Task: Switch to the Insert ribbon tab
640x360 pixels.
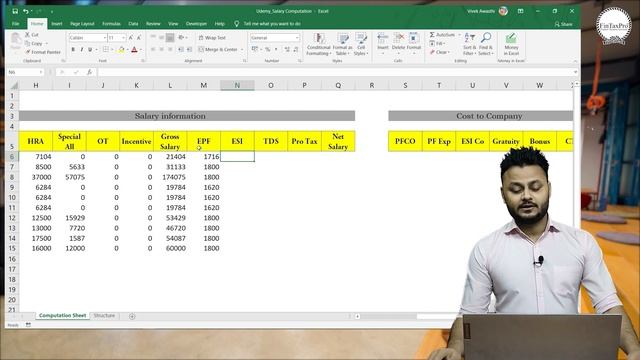Action: click(57, 24)
